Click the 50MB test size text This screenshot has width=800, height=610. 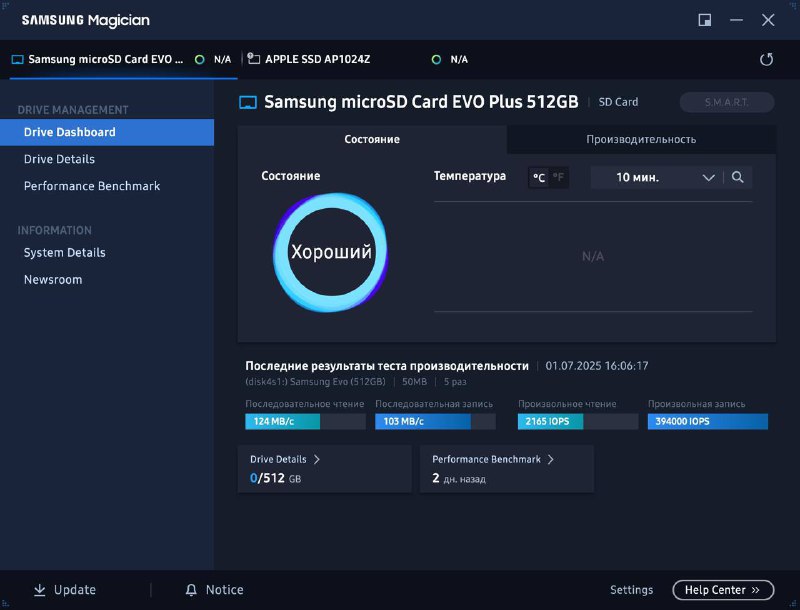click(414, 382)
